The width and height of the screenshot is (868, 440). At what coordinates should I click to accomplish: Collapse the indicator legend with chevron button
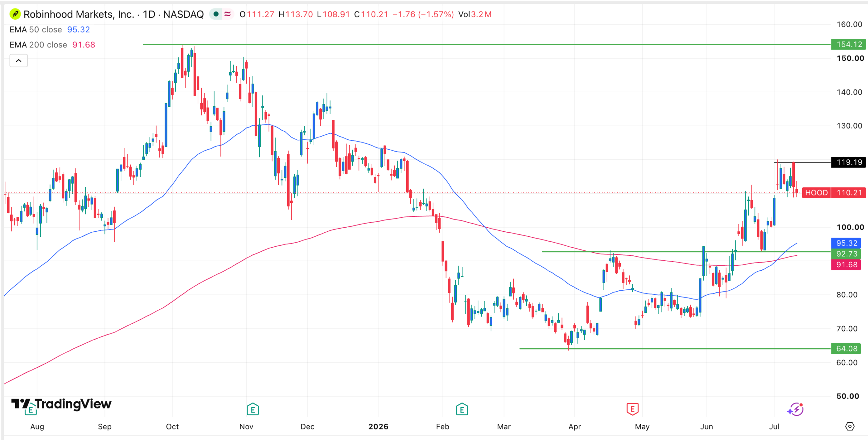point(19,61)
